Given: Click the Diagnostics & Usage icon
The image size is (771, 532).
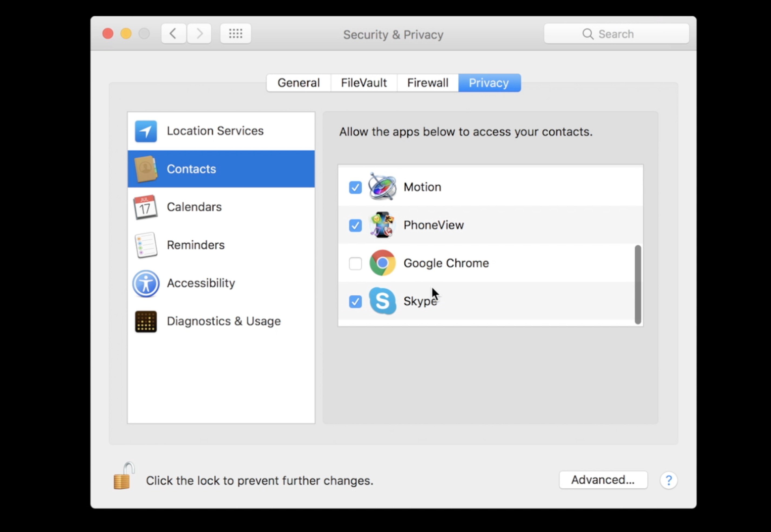Looking at the screenshot, I should [146, 321].
